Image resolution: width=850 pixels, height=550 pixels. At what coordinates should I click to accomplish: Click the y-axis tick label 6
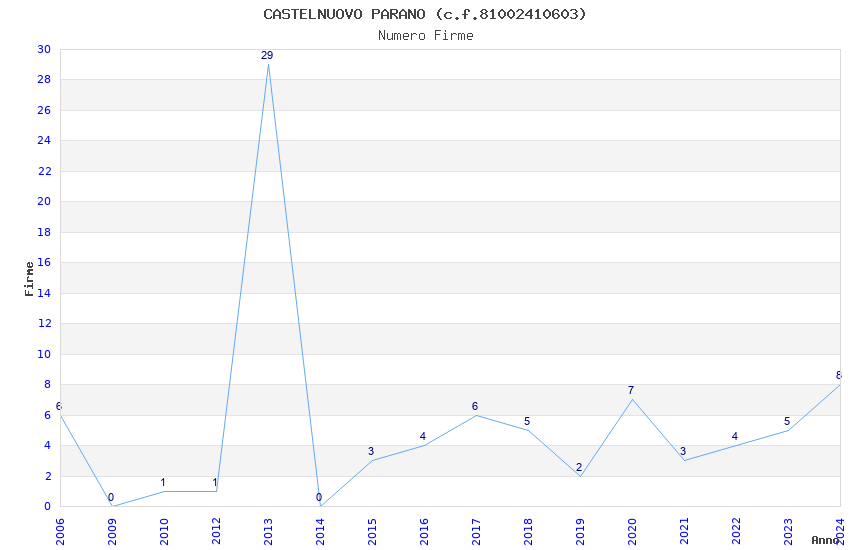(48, 415)
